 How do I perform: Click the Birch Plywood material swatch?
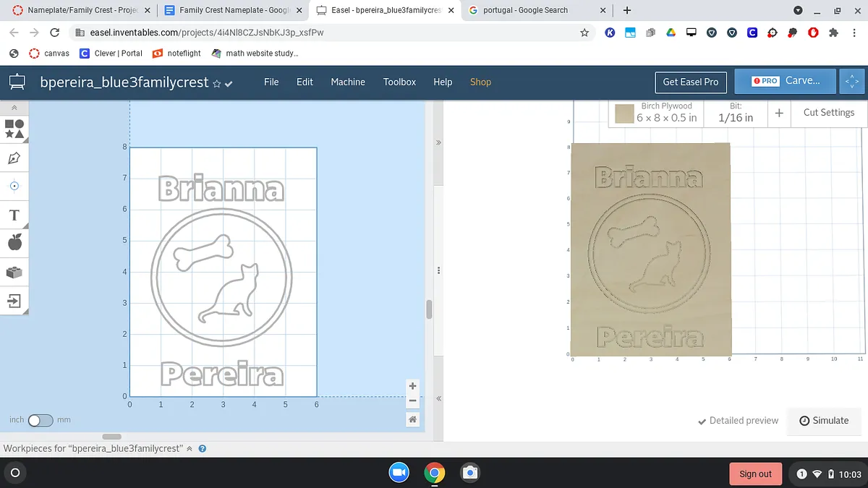[x=624, y=114]
